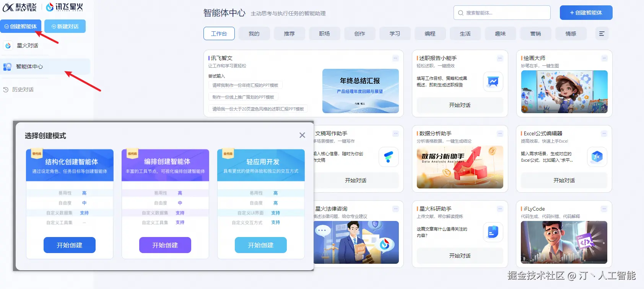Click the 述职报告小能手 chart icon

[x=493, y=81]
